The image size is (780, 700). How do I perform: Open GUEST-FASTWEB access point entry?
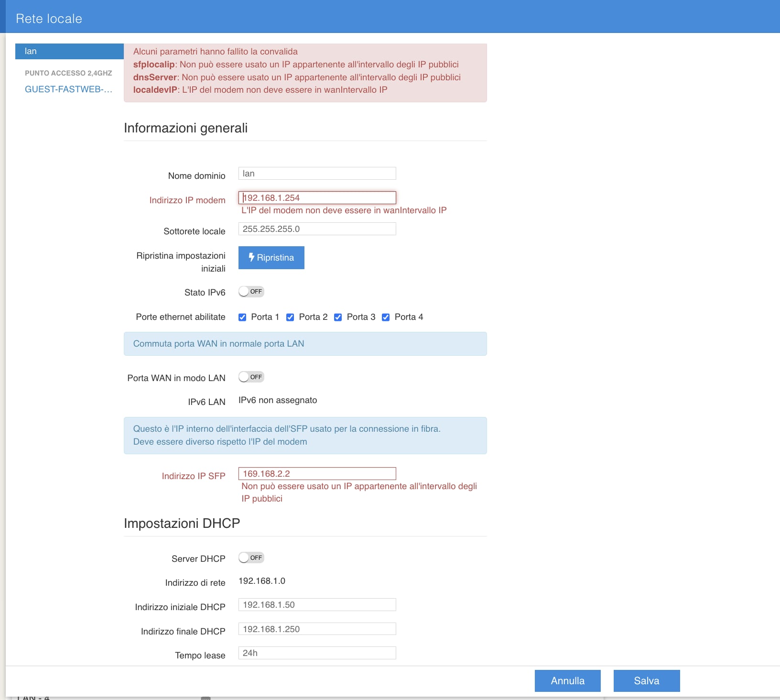[69, 89]
